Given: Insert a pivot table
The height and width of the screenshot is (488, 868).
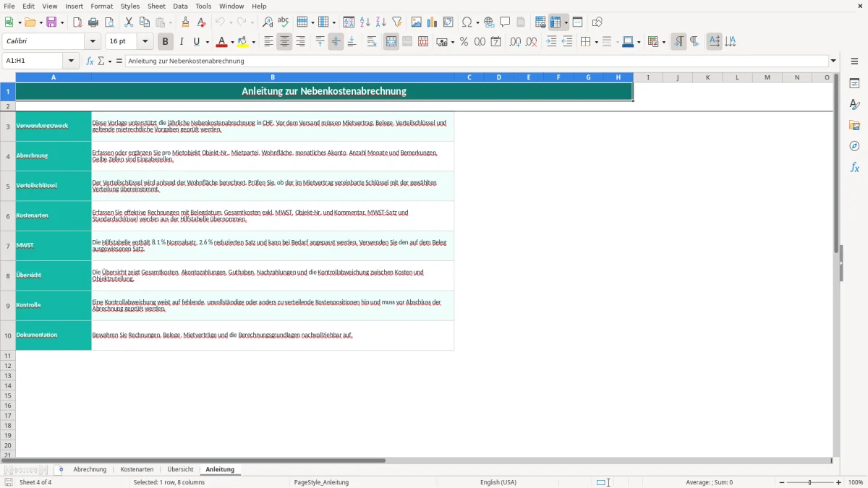Looking at the screenshot, I should pos(448,22).
